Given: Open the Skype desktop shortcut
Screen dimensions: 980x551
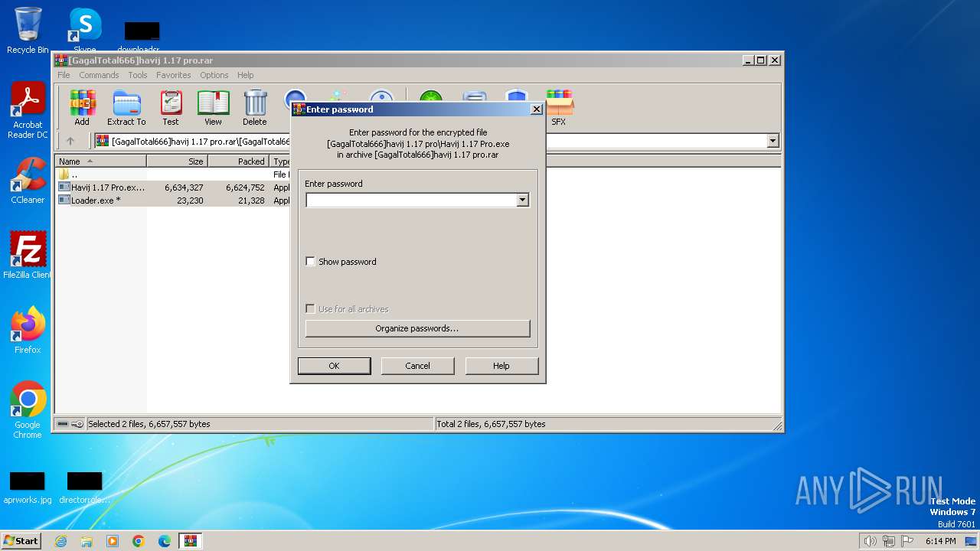Looking at the screenshot, I should (84, 31).
